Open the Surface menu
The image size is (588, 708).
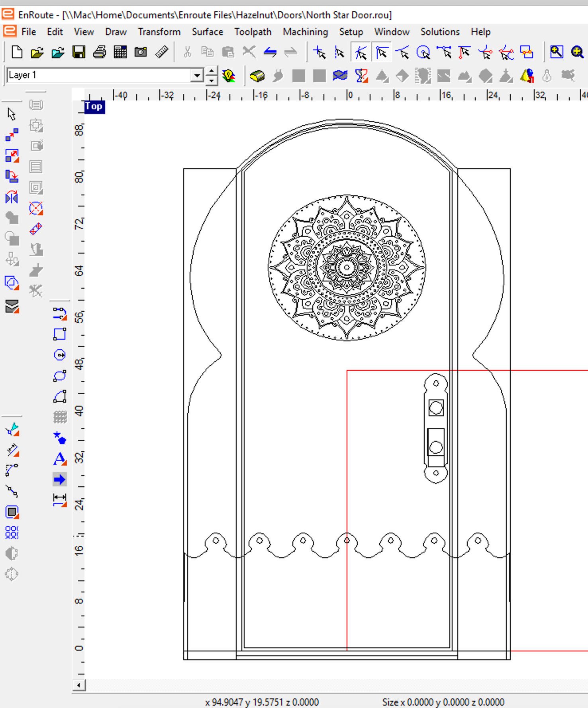tap(208, 32)
